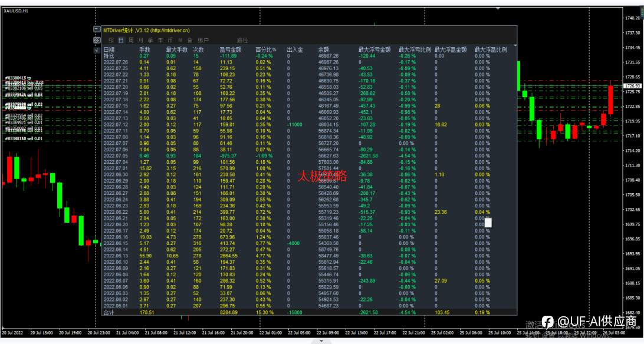
Task: Click the 手数 column header
Action: pyautogui.click(x=144, y=49)
